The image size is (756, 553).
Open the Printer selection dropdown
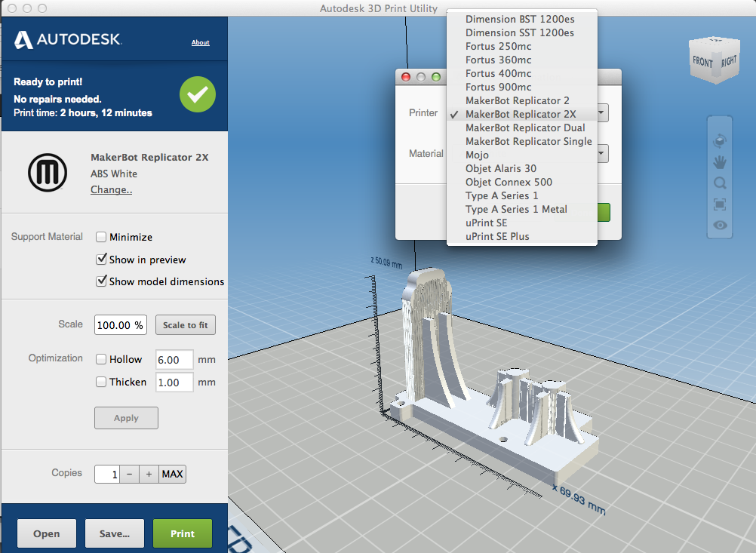tap(600, 112)
